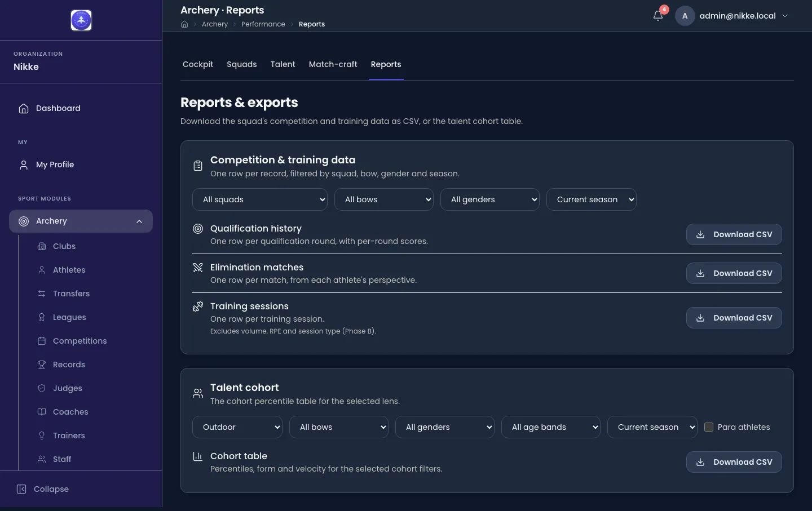This screenshot has height=511, width=812.
Task: Go to Performance breadcrumb link
Action: [x=263, y=24]
